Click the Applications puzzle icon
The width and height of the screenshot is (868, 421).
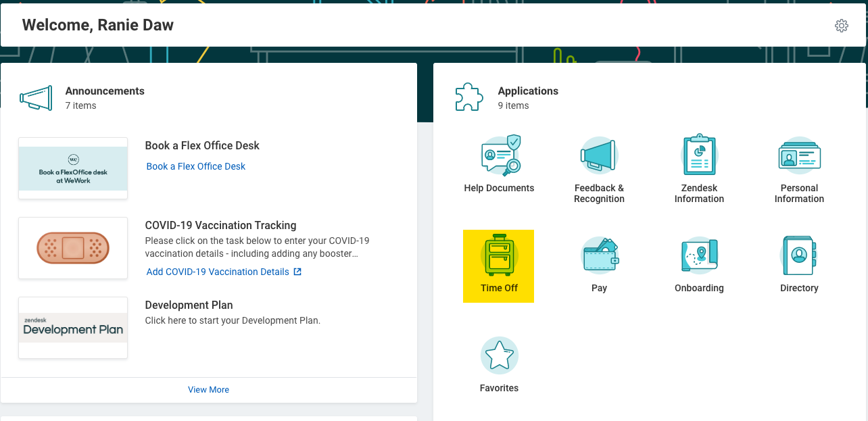pos(468,96)
